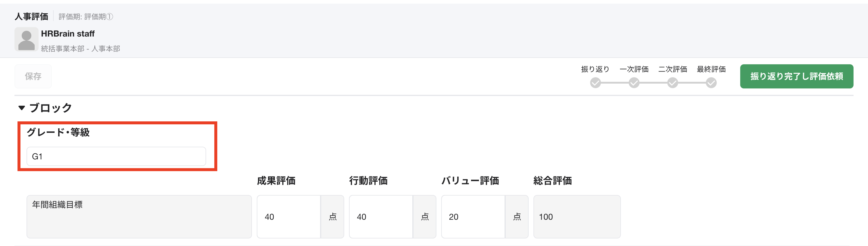Click the HRBrain staff name

[68, 34]
